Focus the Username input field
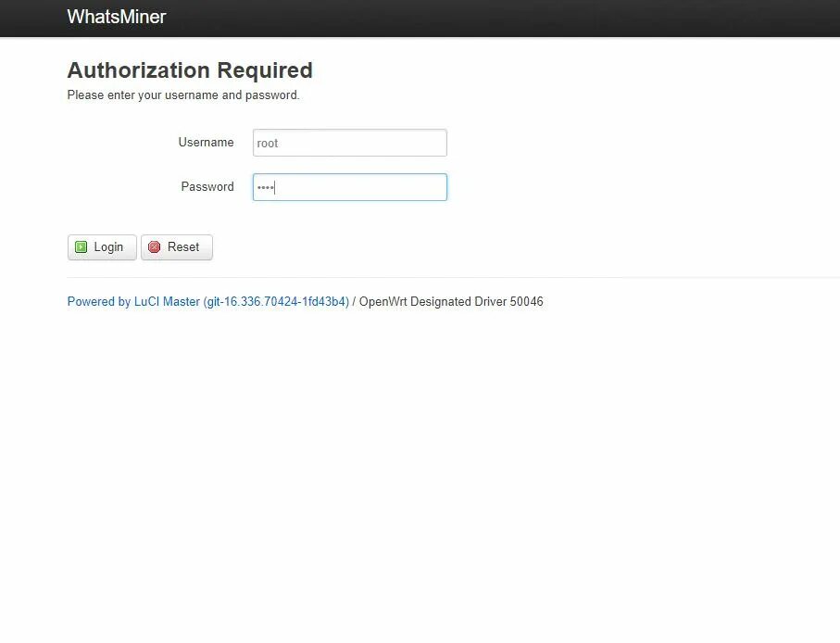This screenshot has height=643, width=840. coord(350,143)
